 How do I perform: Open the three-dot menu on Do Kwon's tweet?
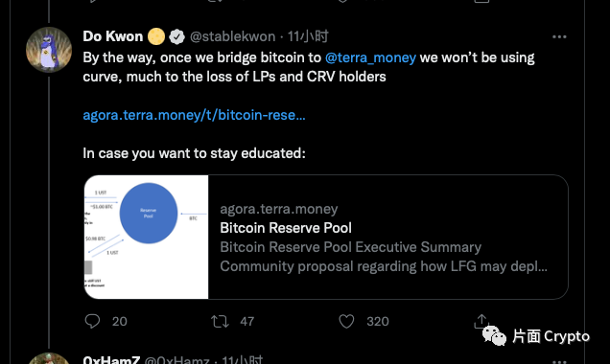(559, 37)
